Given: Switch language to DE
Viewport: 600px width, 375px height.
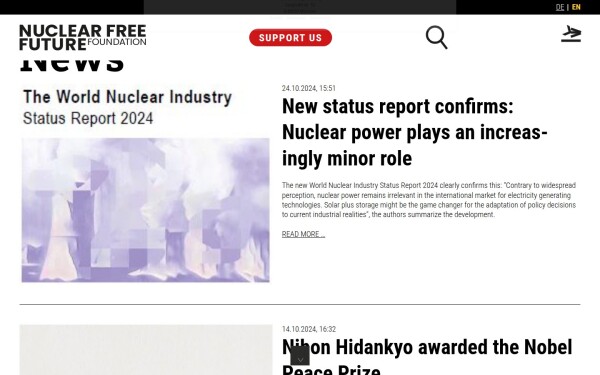Looking at the screenshot, I should [560, 7].
